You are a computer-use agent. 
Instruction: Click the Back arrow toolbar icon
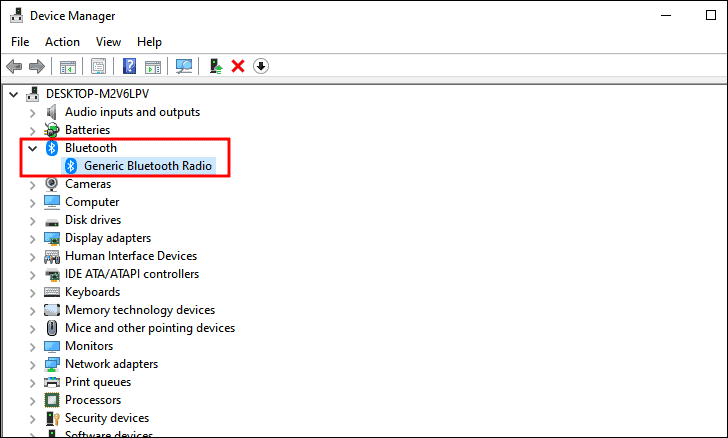click(x=14, y=66)
